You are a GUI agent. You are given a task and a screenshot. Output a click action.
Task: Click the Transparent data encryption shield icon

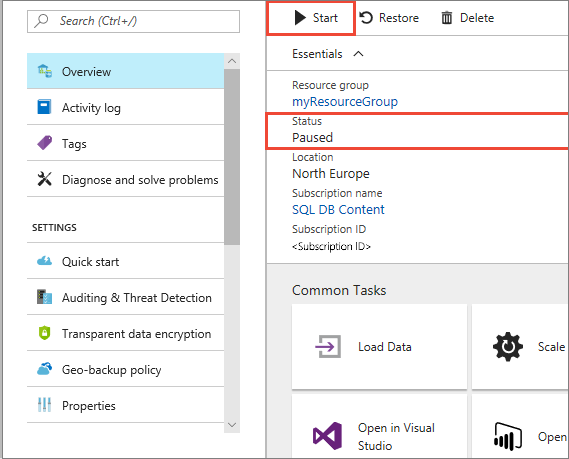point(45,333)
